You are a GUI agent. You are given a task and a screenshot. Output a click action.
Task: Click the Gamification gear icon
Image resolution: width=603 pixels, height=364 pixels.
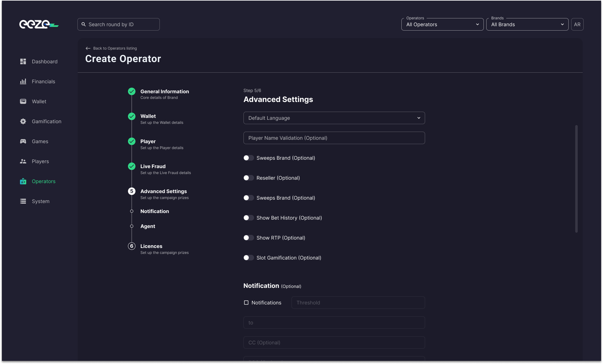pyautogui.click(x=23, y=121)
